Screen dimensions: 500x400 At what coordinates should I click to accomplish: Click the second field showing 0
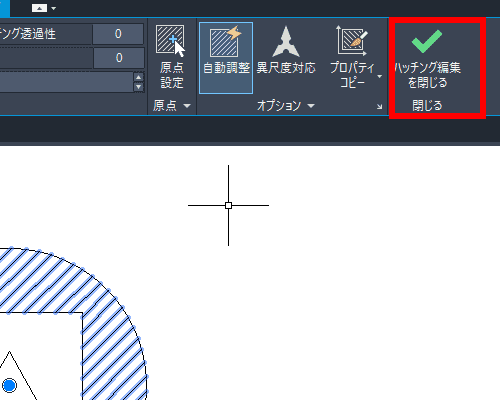pyautogui.click(x=119, y=58)
